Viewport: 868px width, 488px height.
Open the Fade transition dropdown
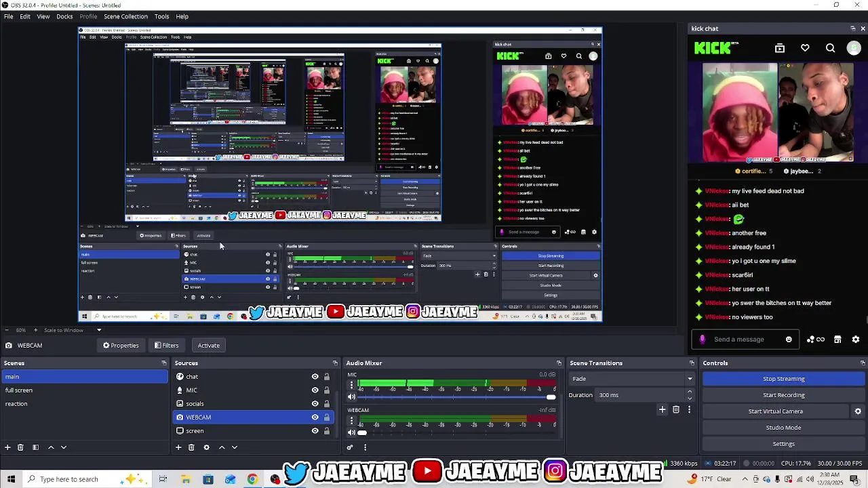[631, 379]
